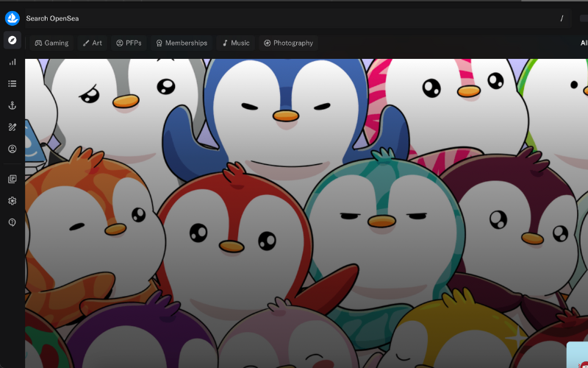Open the stats bar chart icon
This screenshot has height=368, width=588.
(12, 62)
